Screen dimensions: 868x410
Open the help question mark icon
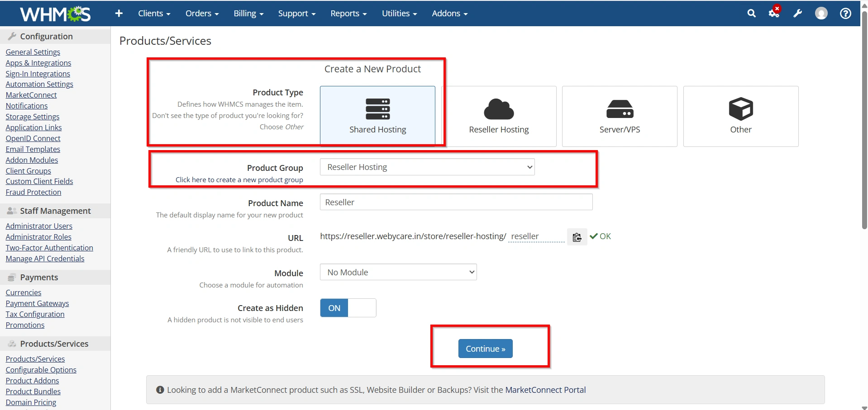click(845, 14)
